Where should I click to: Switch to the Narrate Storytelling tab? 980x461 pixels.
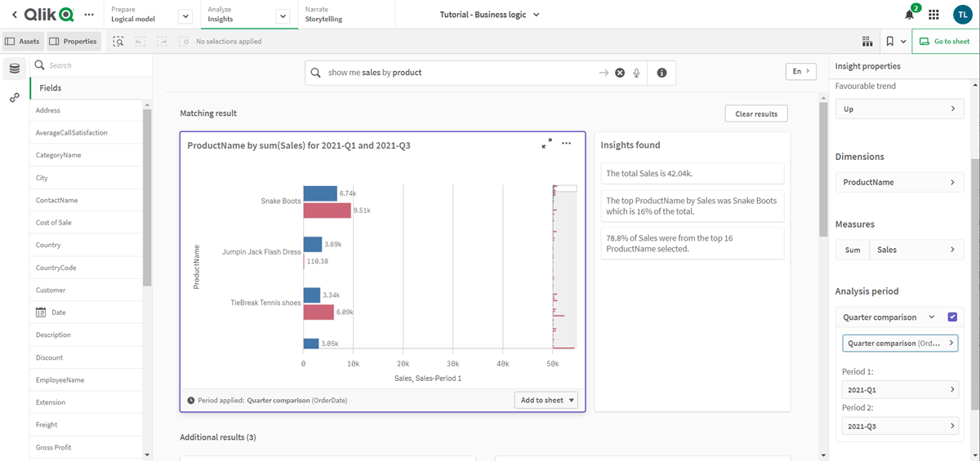tap(323, 15)
